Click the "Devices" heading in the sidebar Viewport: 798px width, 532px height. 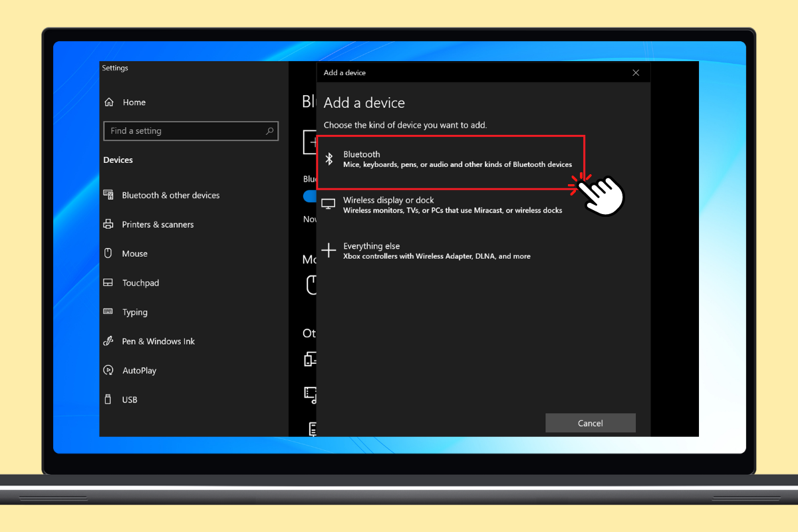click(x=118, y=160)
